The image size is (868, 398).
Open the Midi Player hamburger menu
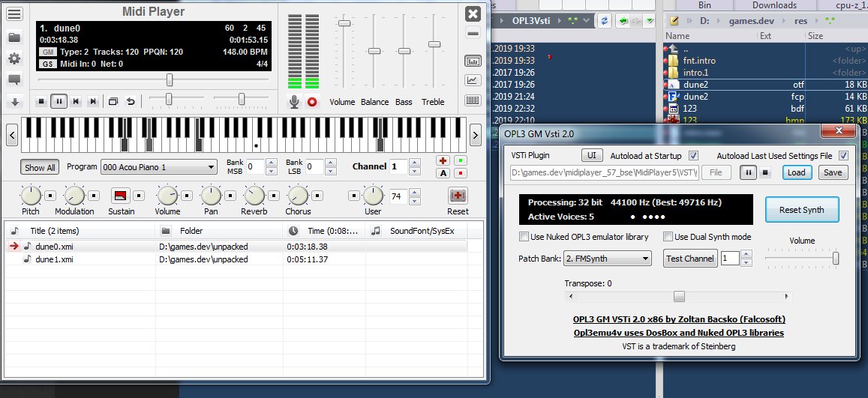pyautogui.click(x=15, y=14)
